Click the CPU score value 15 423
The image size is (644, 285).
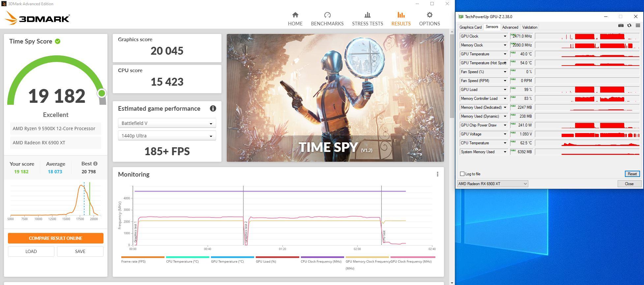click(x=167, y=82)
